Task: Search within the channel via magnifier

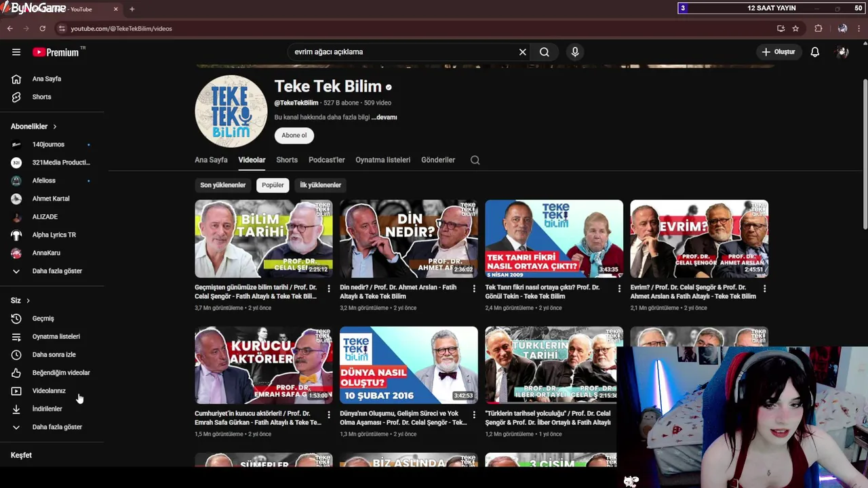Action: point(475,160)
